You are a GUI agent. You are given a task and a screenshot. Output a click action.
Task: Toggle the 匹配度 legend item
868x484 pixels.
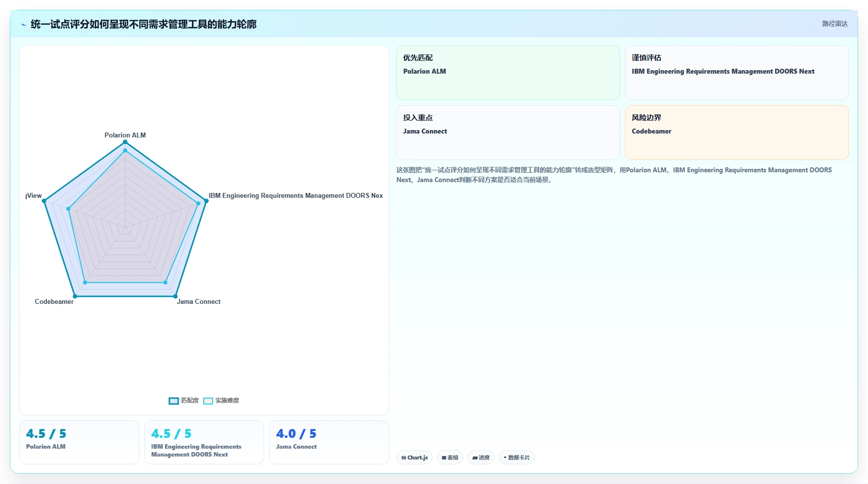(x=184, y=401)
